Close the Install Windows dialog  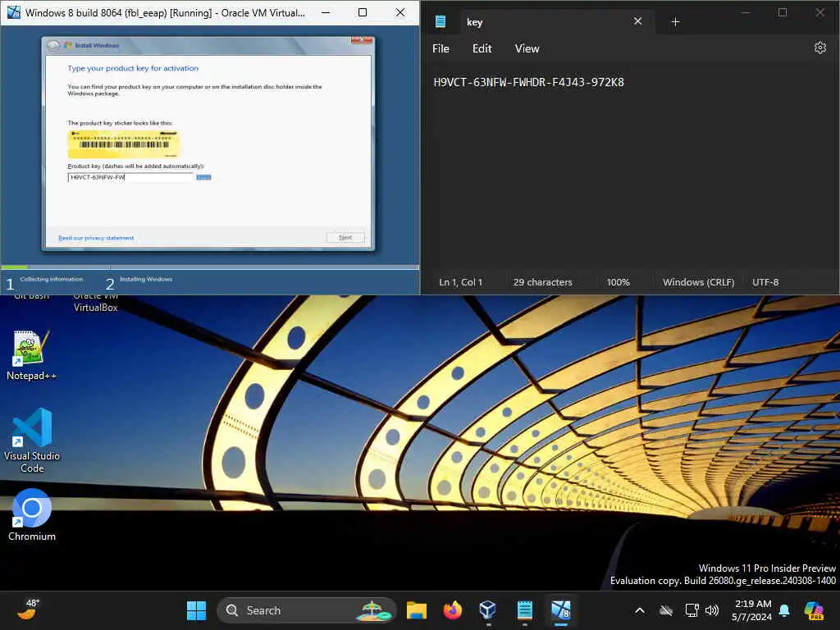coord(362,41)
